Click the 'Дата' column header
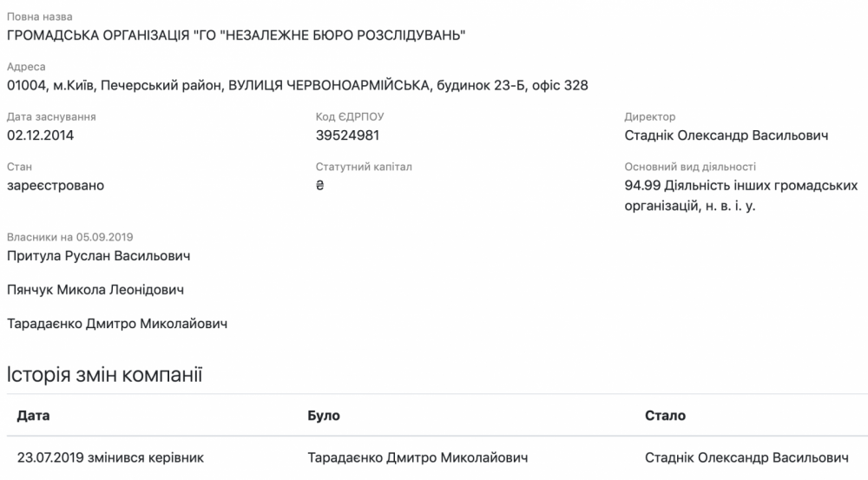This screenshot has height=480, width=868. 33,416
